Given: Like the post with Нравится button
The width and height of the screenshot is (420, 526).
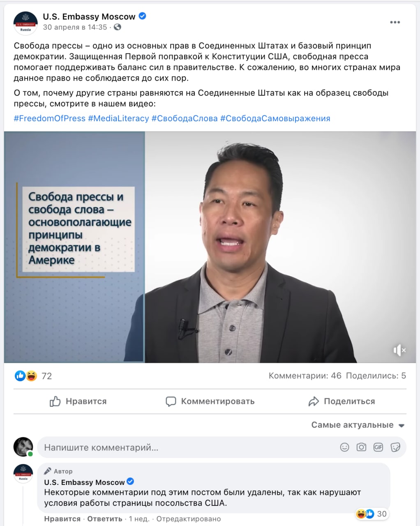Looking at the screenshot, I should (x=78, y=401).
